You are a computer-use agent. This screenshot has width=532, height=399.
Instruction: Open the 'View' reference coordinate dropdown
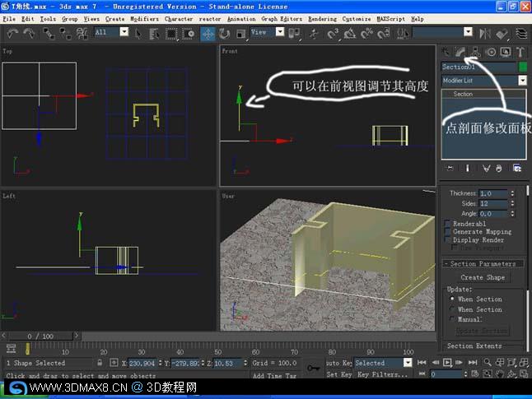(280, 32)
